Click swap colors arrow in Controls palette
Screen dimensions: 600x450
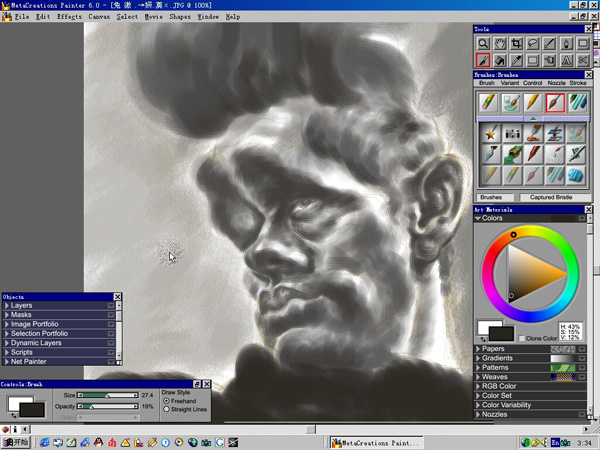[13, 416]
